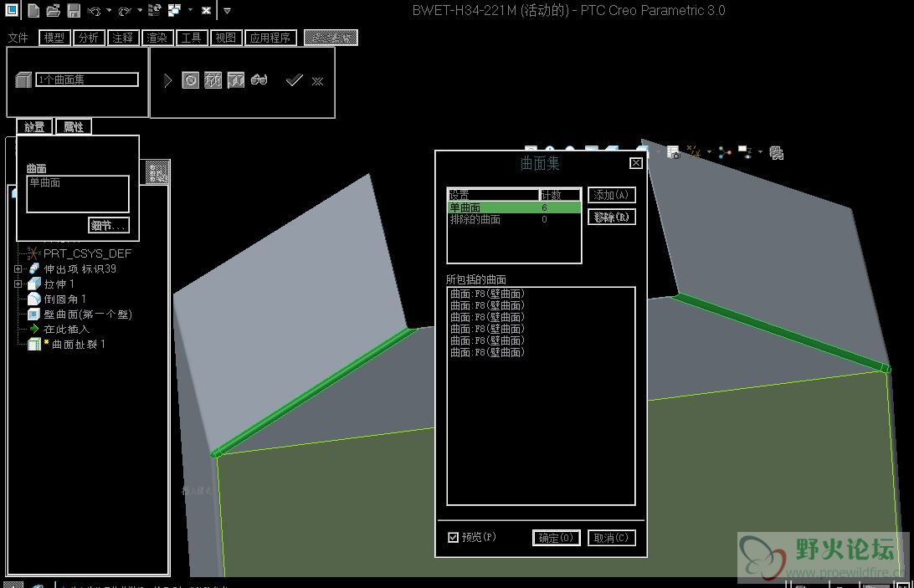Screen dimensions: 914x588
Task: Switch to the 渲染 ribbon tab
Action: tap(157, 38)
